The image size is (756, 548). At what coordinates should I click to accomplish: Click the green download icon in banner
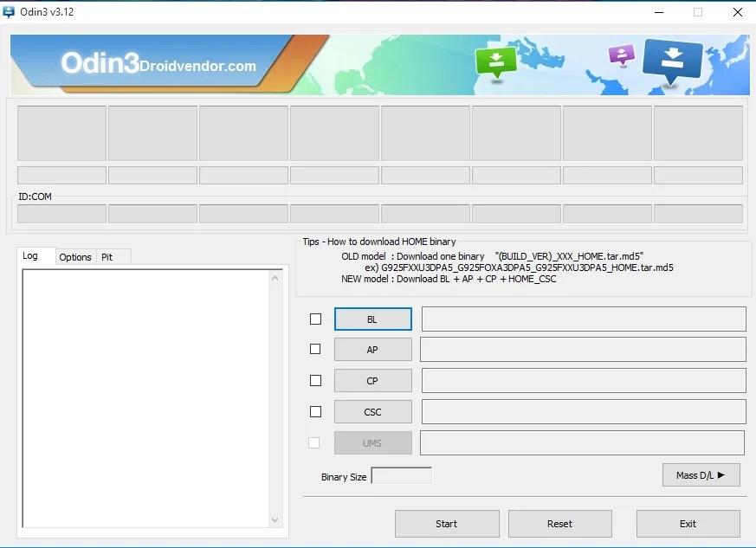496,62
